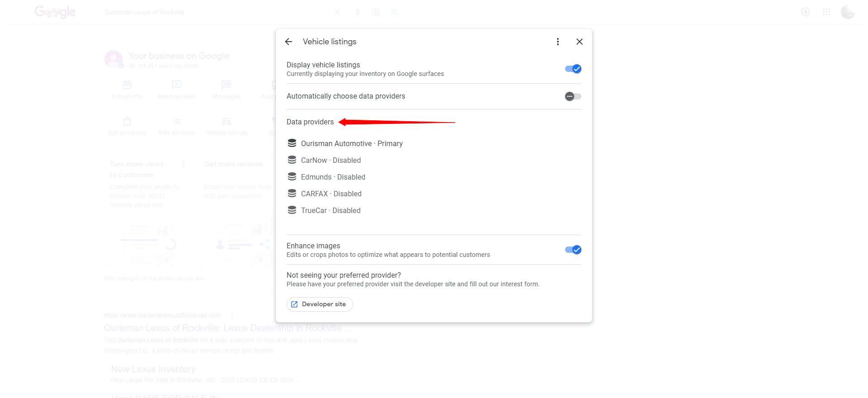Select the Edmunds database icon
Image resolution: width=868 pixels, height=398 pixels.
pos(292,177)
